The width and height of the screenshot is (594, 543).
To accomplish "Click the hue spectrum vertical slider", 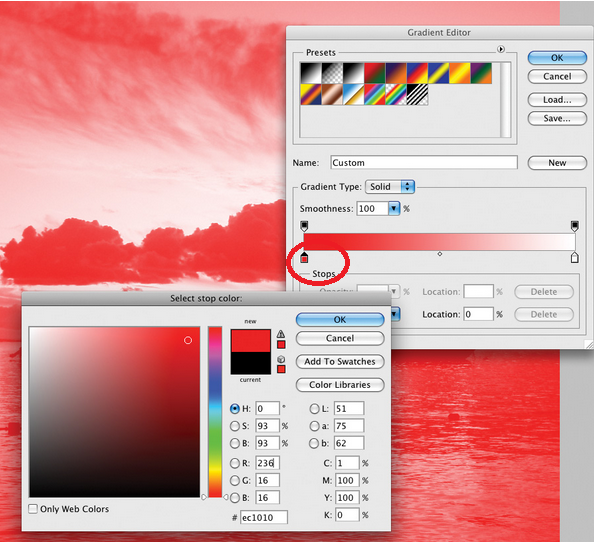I will click(x=215, y=412).
